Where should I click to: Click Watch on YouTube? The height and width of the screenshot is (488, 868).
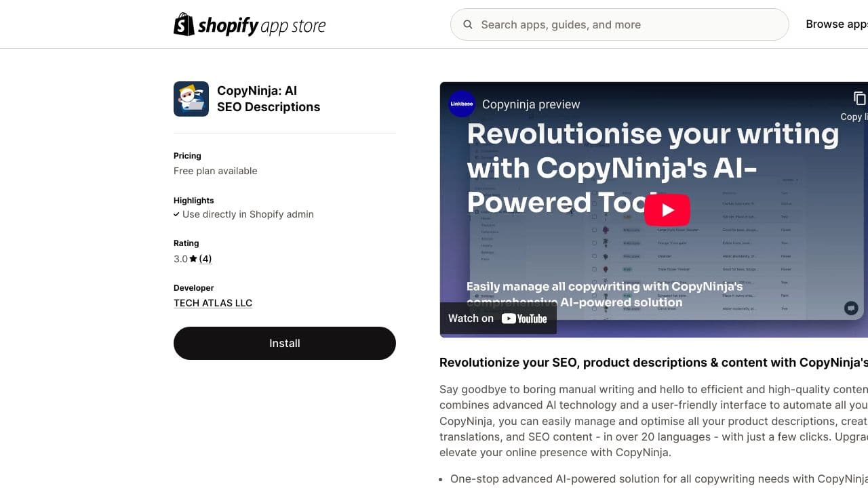click(x=498, y=319)
